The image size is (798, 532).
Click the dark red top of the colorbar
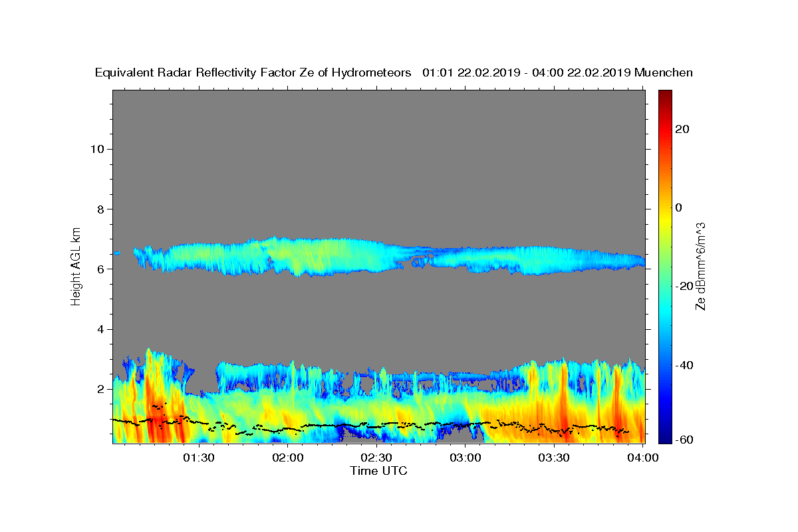[x=665, y=95]
